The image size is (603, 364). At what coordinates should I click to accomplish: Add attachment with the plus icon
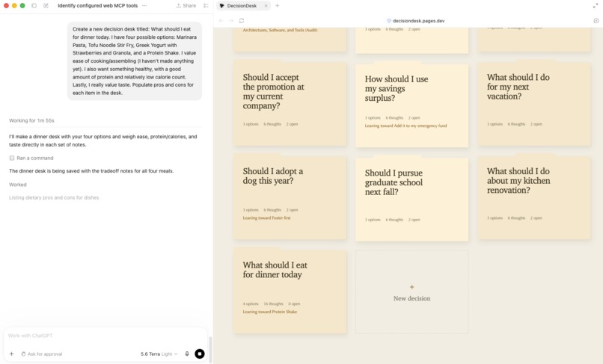11,354
